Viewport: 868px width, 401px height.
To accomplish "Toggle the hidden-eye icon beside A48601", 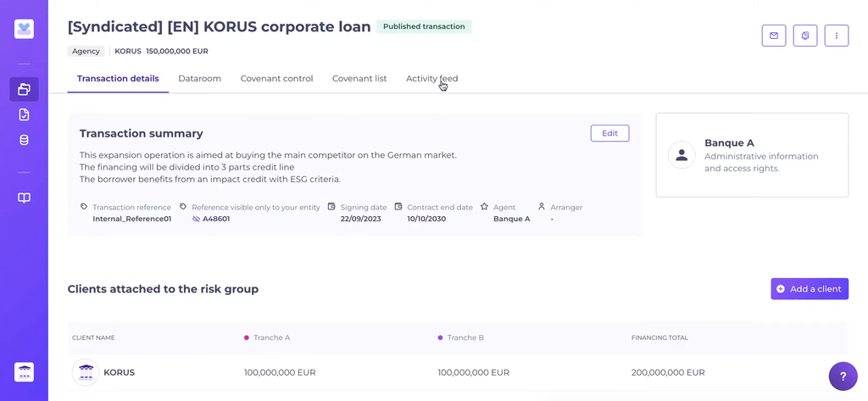I will click(x=196, y=219).
